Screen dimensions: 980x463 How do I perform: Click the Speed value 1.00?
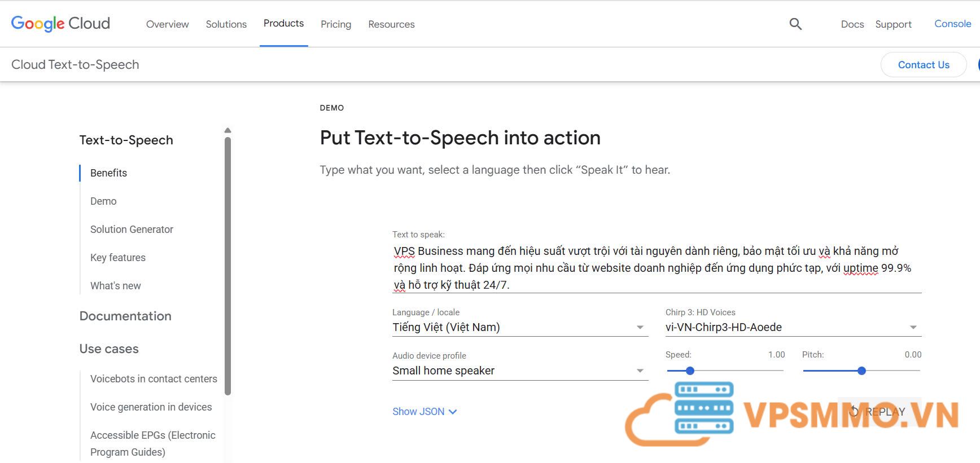tap(776, 355)
